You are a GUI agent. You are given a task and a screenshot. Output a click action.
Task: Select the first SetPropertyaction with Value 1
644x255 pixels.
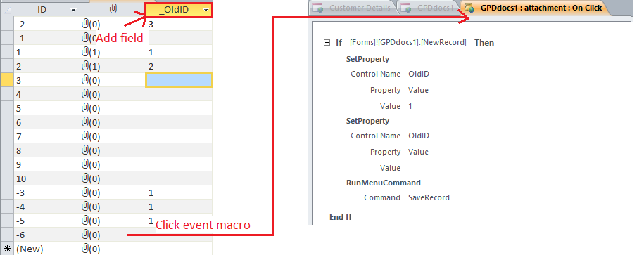tap(367, 59)
